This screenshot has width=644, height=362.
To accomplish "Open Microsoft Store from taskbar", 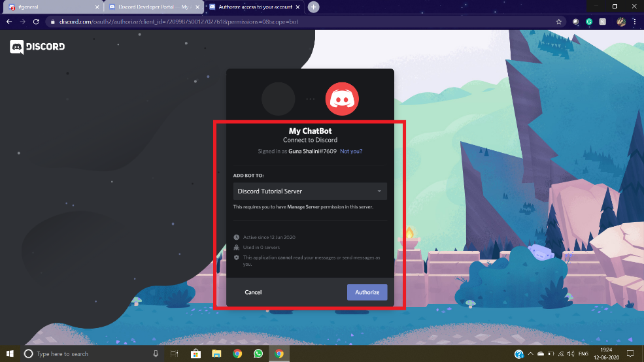I will click(x=195, y=354).
